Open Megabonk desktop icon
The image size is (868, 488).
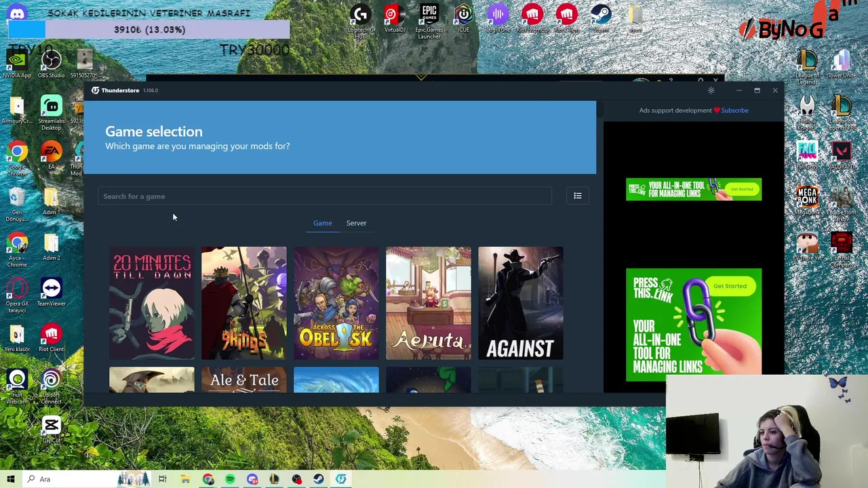point(807,201)
